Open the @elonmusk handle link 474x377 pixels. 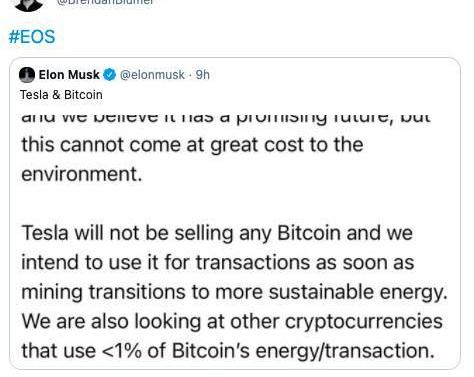pyautogui.click(x=152, y=75)
